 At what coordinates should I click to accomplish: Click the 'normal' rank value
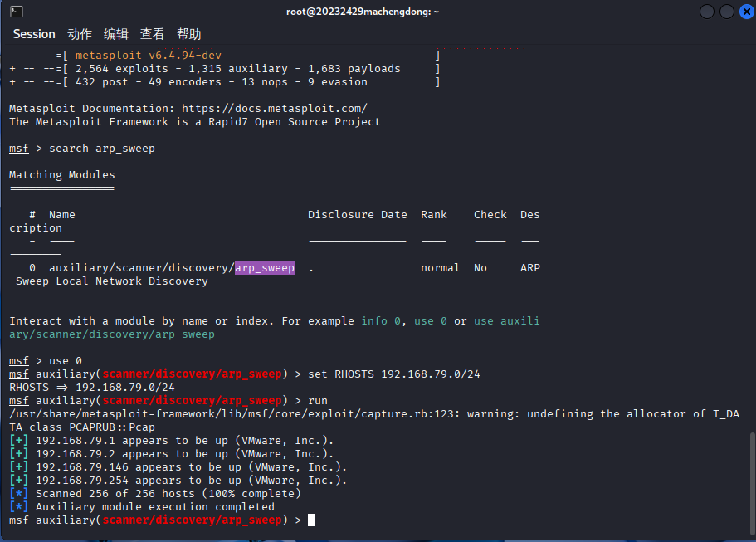point(440,268)
